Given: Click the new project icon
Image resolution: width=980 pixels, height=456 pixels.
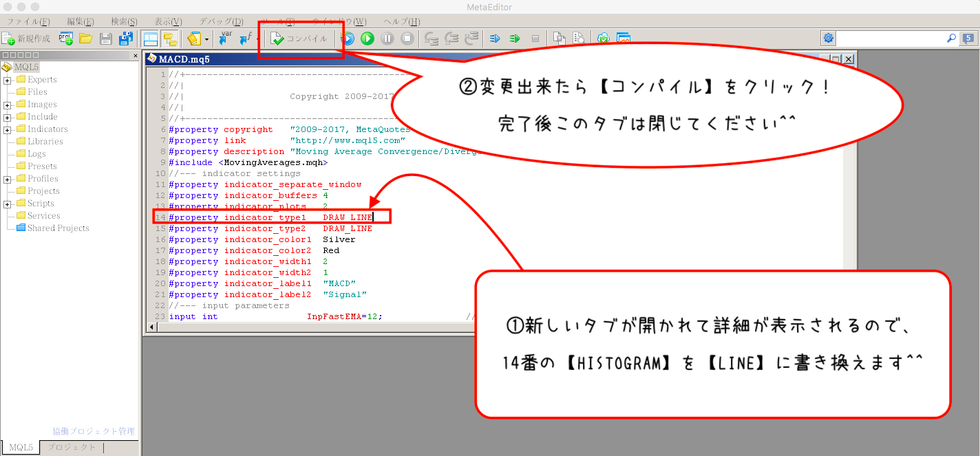Looking at the screenshot, I should pyautogui.click(x=66, y=39).
